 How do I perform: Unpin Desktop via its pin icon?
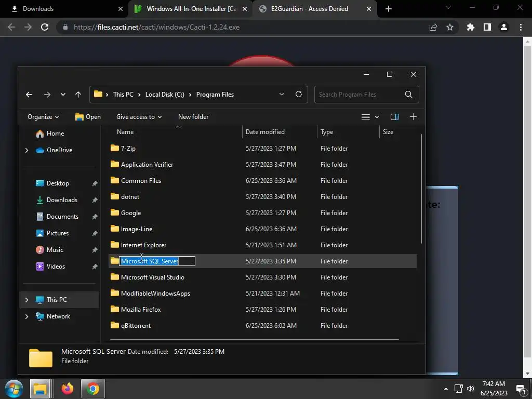[x=95, y=183]
